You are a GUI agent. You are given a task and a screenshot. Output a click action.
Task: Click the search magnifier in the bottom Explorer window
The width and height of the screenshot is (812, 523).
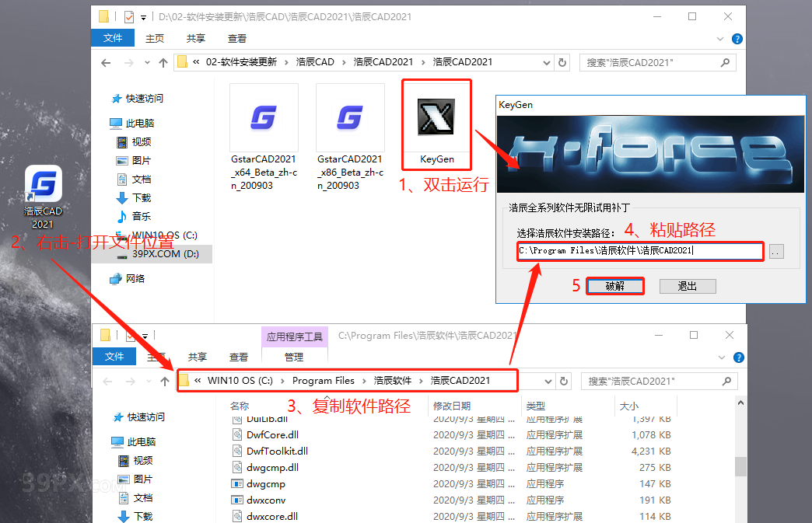pyautogui.click(x=726, y=382)
